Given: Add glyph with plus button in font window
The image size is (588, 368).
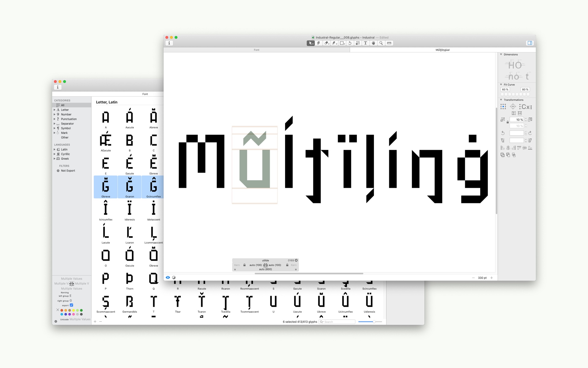Looking at the screenshot, I should pos(95,321).
